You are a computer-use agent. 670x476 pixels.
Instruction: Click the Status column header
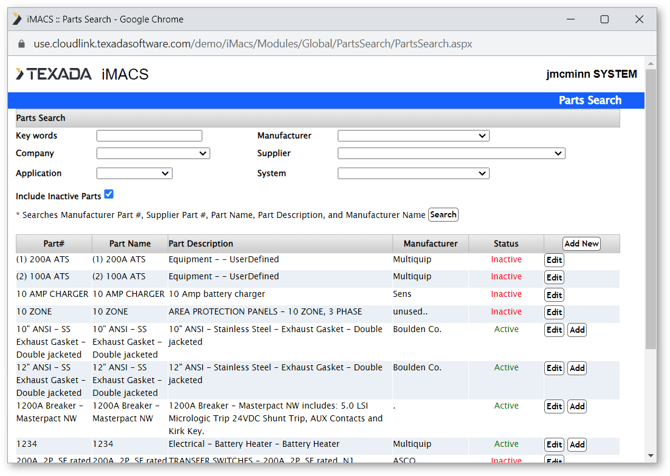(506, 244)
